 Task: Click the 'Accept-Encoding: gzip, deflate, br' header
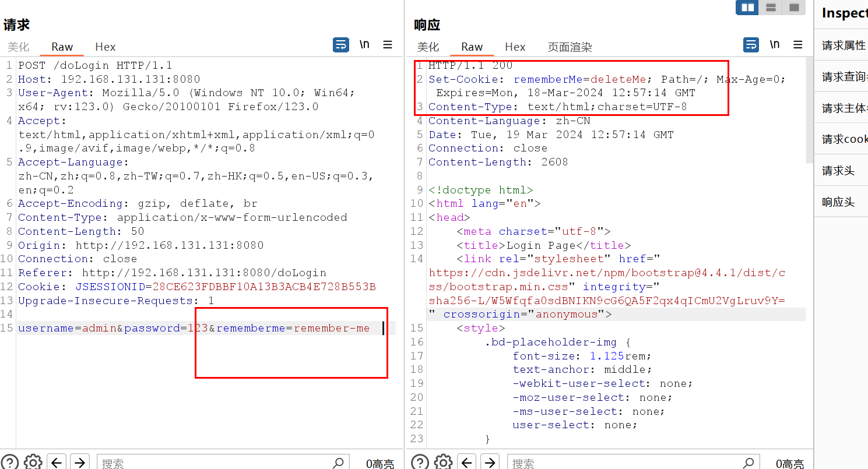coord(138,203)
